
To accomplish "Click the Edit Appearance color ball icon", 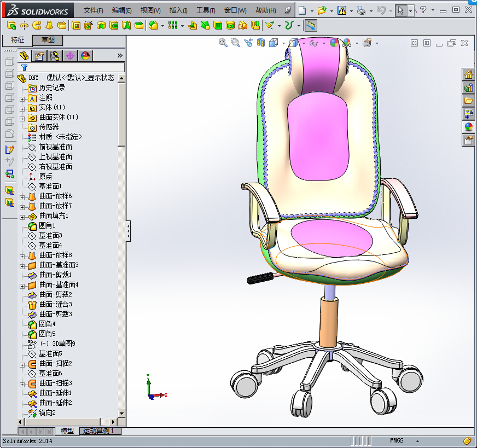I will (x=334, y=43).
